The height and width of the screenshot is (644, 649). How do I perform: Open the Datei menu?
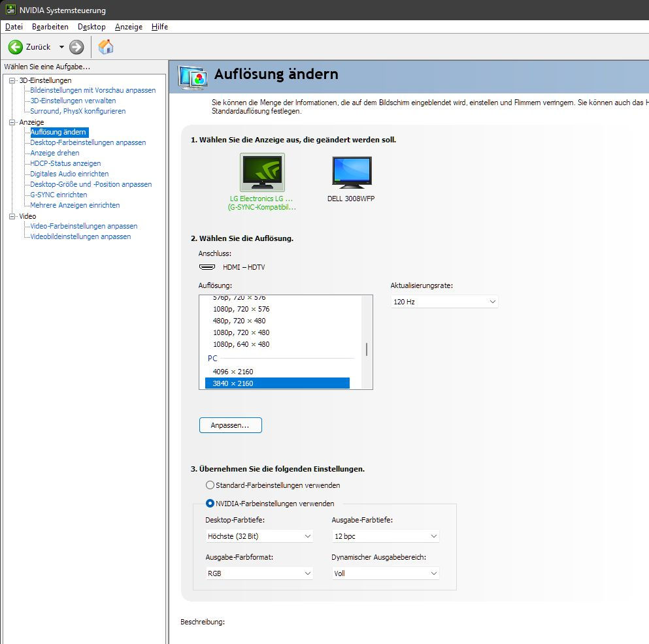(14, 27)
